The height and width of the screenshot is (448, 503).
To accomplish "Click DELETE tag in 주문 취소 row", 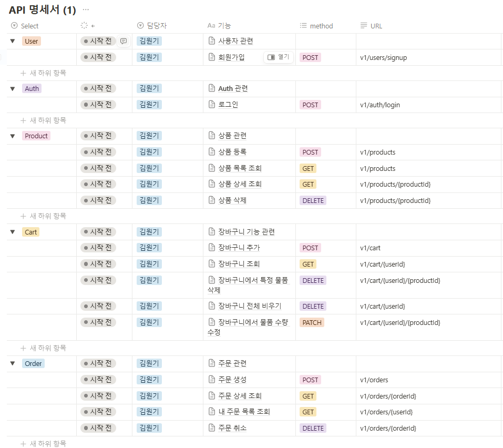I will point(313,428).
